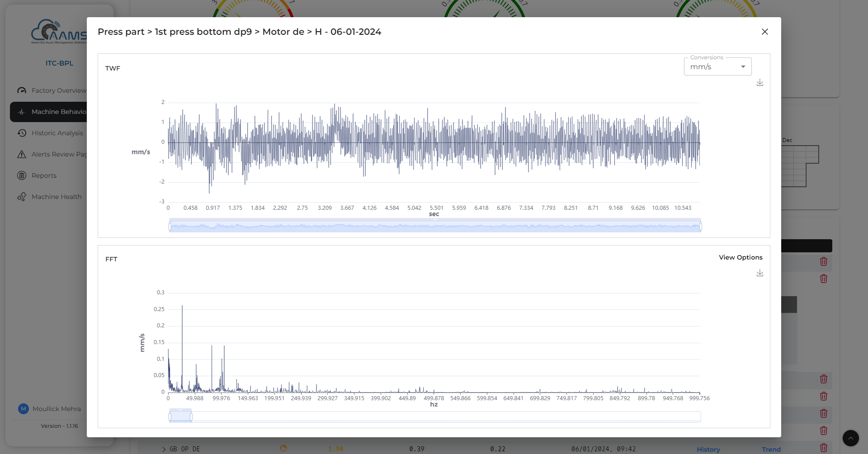Click the Reports icon in sidebar
The width and height of the screenshot is (868, 454).
(x=22, y=175)
